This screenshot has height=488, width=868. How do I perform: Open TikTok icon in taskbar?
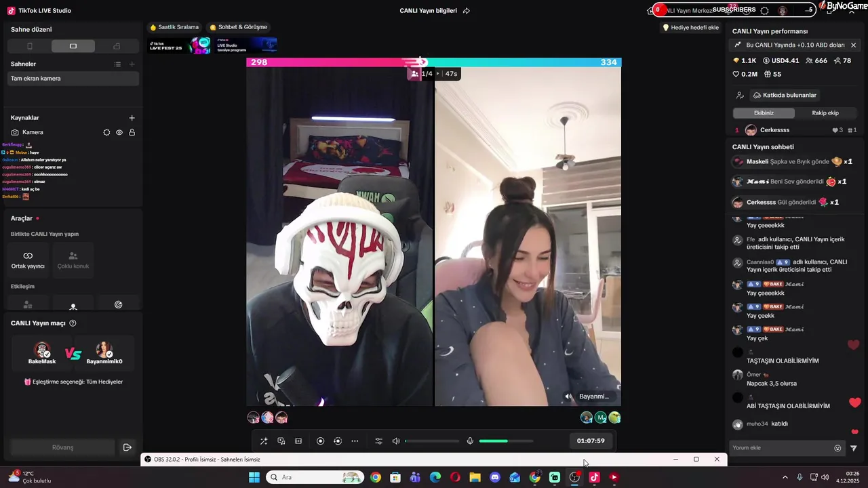[594, 477]
